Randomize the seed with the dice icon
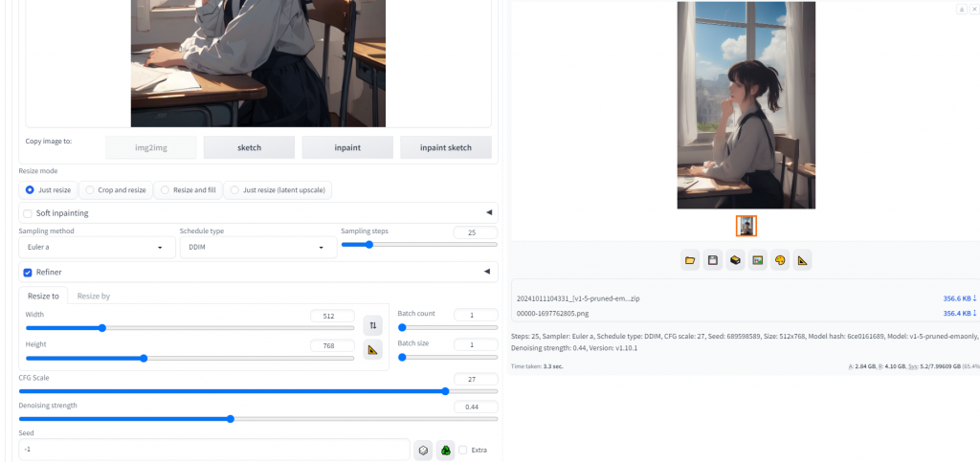980x462 pixels. [423, 451]
